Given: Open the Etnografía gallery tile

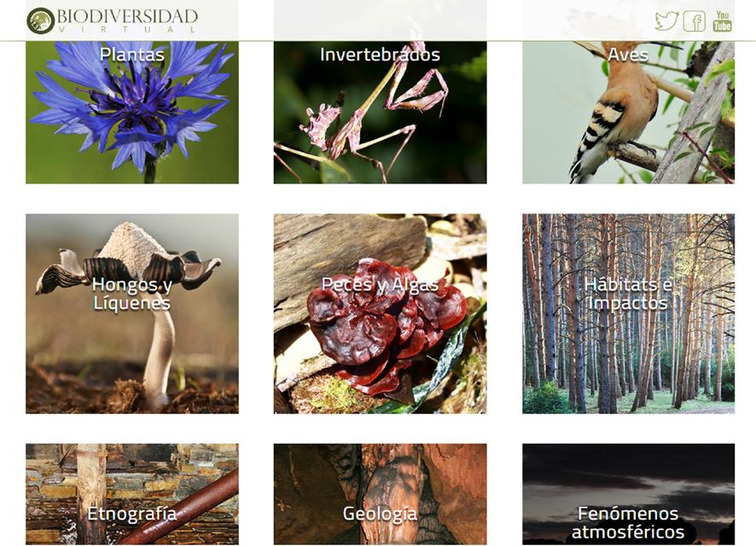Looking at the screenshot, I should click(132, 495).
